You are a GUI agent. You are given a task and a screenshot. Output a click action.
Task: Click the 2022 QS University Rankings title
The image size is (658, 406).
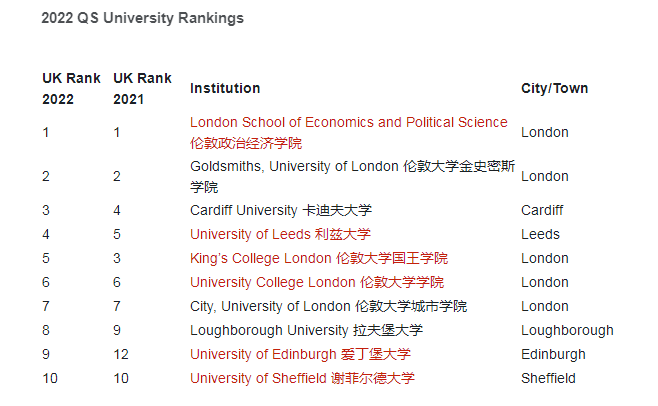pyautogui.click(x=142, y=18)
